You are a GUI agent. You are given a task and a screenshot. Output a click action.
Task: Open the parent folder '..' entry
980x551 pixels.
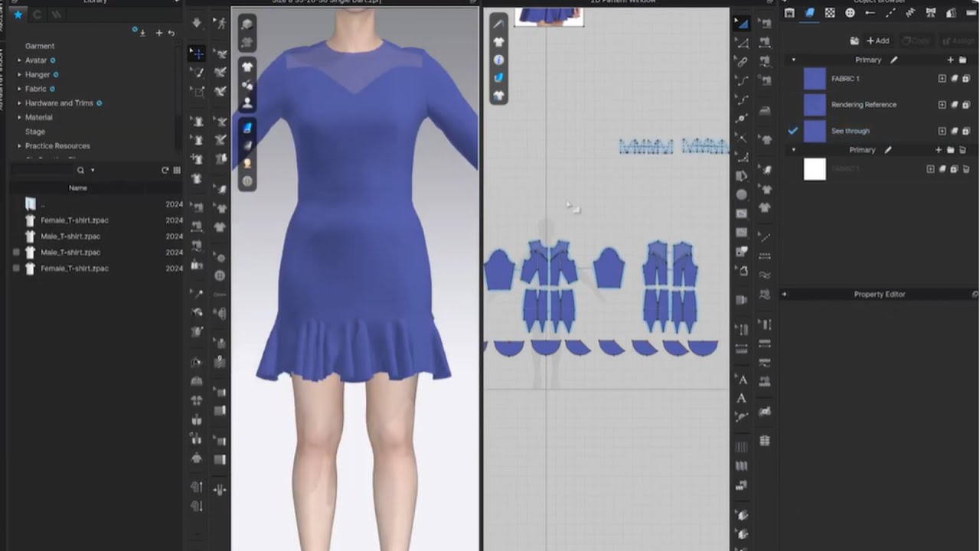click(42, 204)
